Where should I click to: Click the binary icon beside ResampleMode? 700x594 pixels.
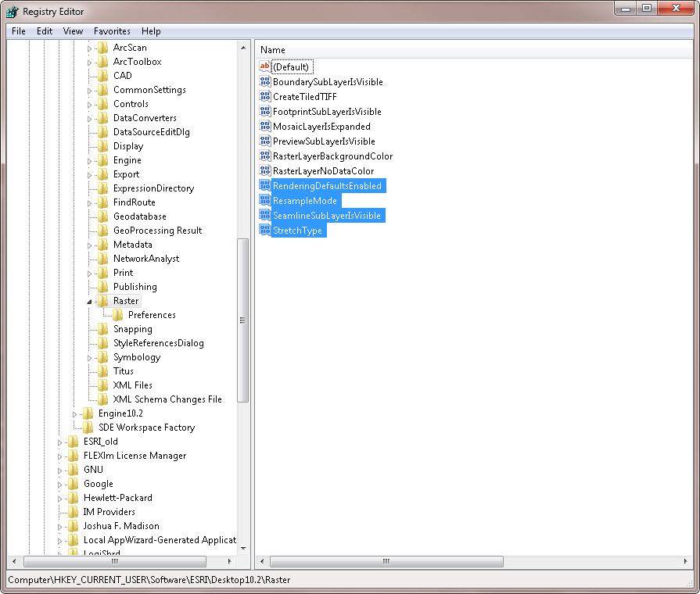tap(264, 200)
